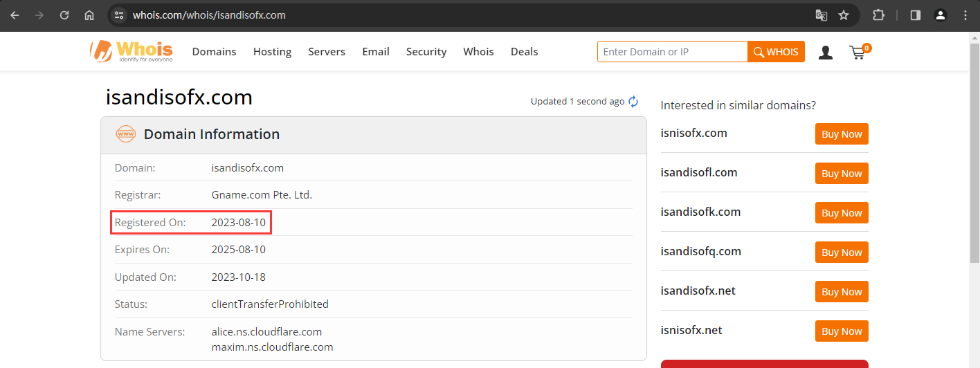Open site information icon in address bar
Image resolution: width=980 pixels, height=368 pixels.
pyautogui.click(x=119, y=15)
